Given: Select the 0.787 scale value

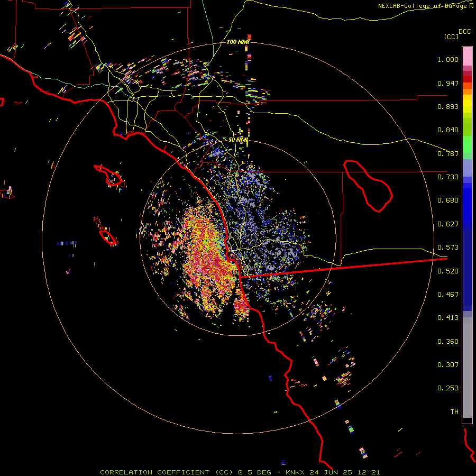Looking at the screenshot, I should point(448,153).
